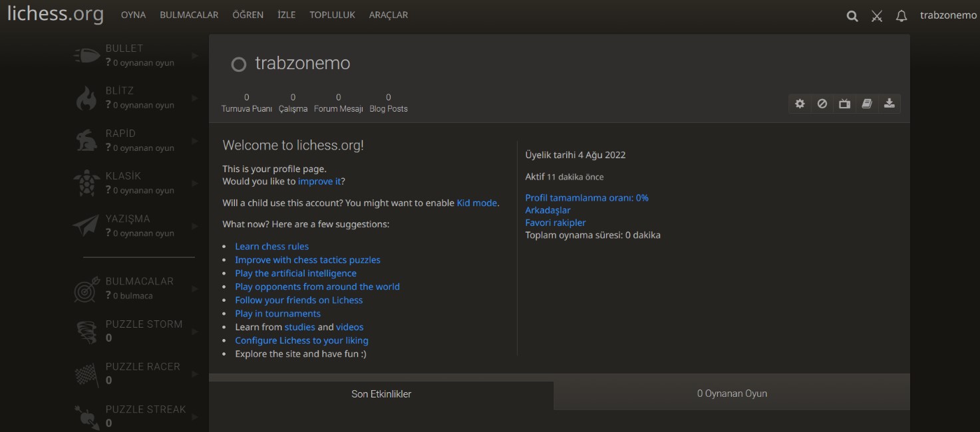Click the offline status circle beside trabzonemo

pos(238,64)
